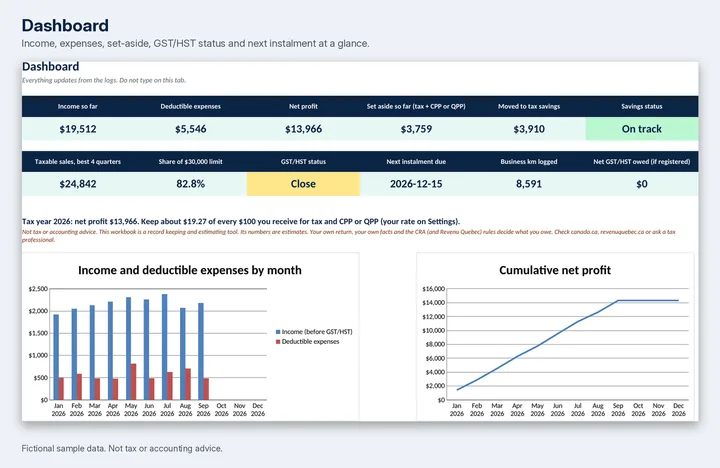Viewport: 720px width, 468px height.
Task: Click the Business km logged header
Action: click(x=529, y=162)
